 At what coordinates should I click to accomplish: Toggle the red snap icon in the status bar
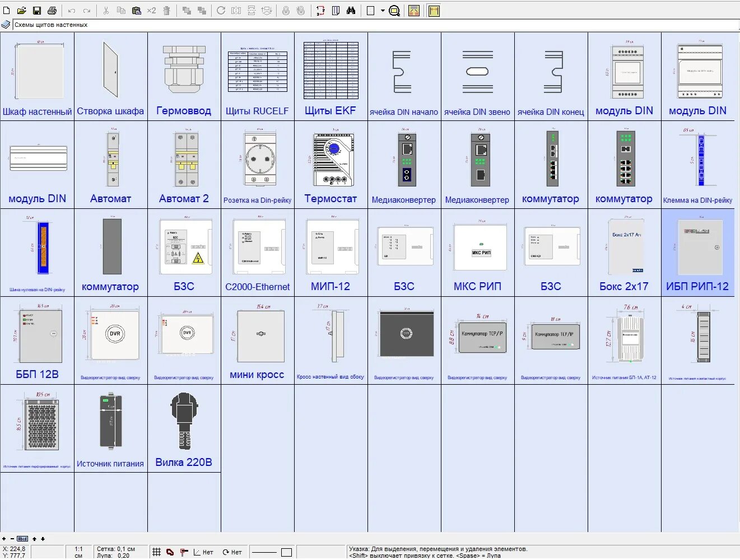click(x=184, y=552)
